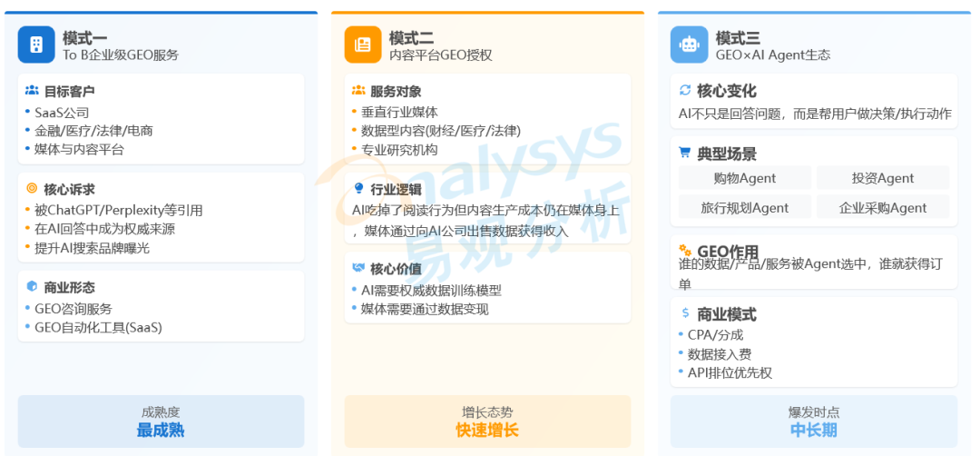The image size is (980, 456).
Task: Select the 企业采购Agent tile
Action: (883, 207)
